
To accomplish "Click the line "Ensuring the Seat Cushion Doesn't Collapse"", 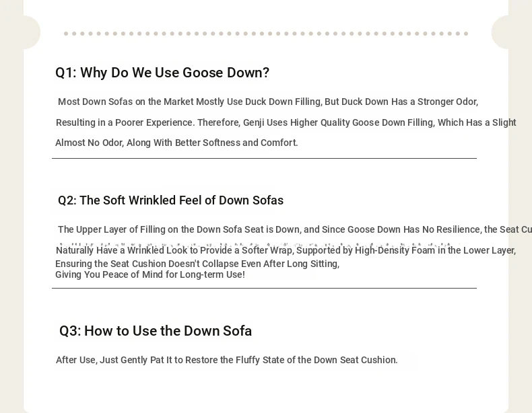I will click(x=197, y=264).
